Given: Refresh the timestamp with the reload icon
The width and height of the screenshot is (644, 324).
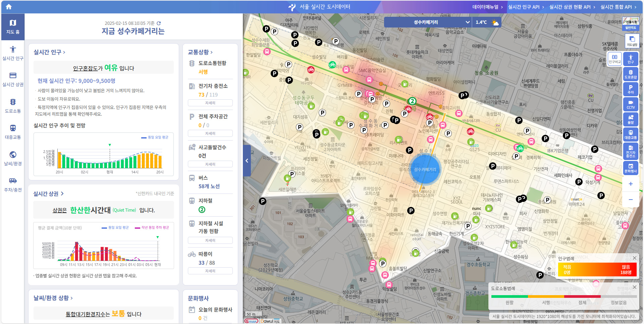Looking at the screenshot, I should pyautogui.click(x=159, y=23).
